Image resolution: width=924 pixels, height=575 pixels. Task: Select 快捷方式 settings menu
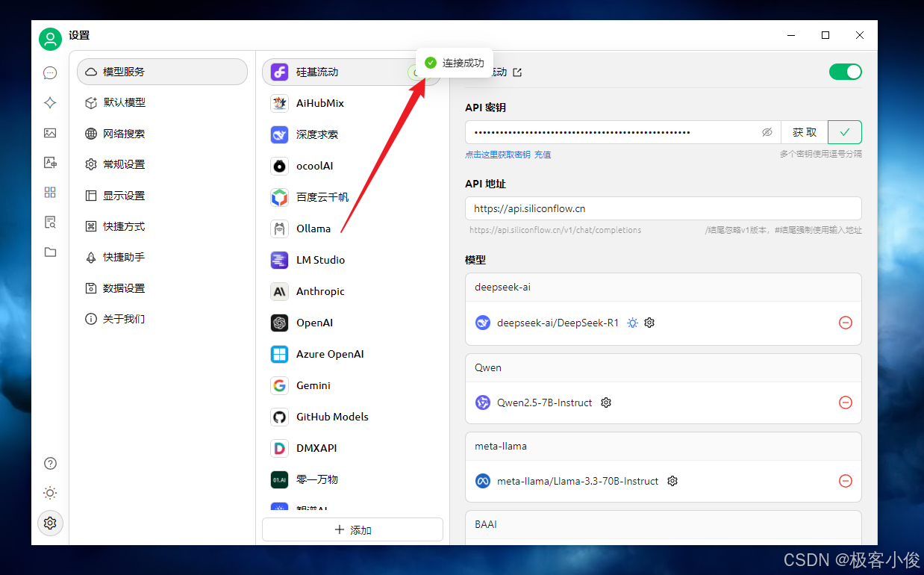pos(162,226)
